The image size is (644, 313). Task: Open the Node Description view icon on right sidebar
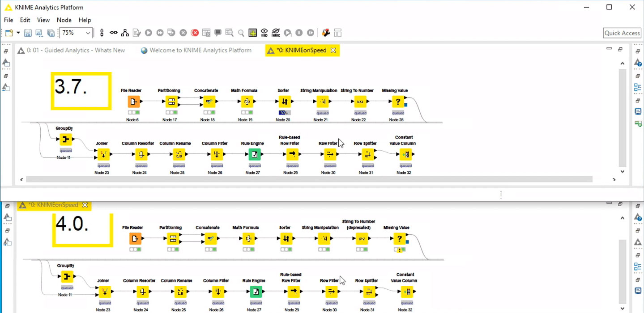coord(638,63)
